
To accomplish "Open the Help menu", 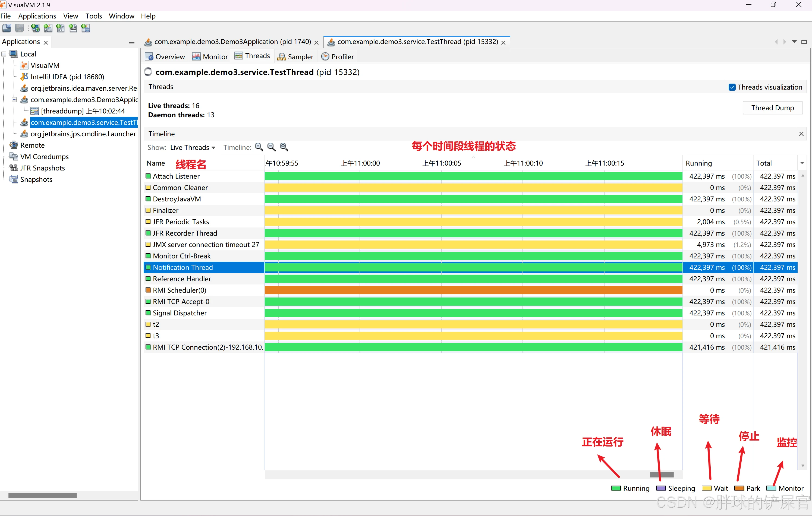I will [x=148, y=16].
